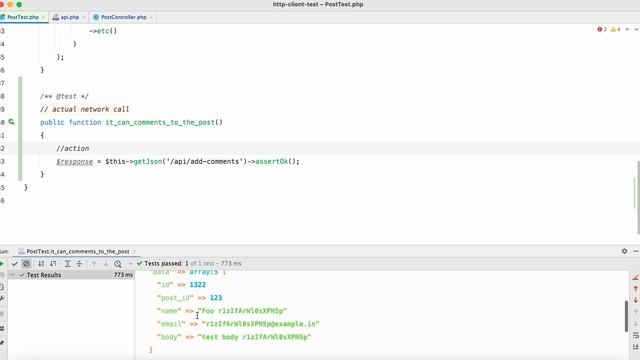Go to next highlighted error arrow
640x360 pixels.
coord(636,29)
